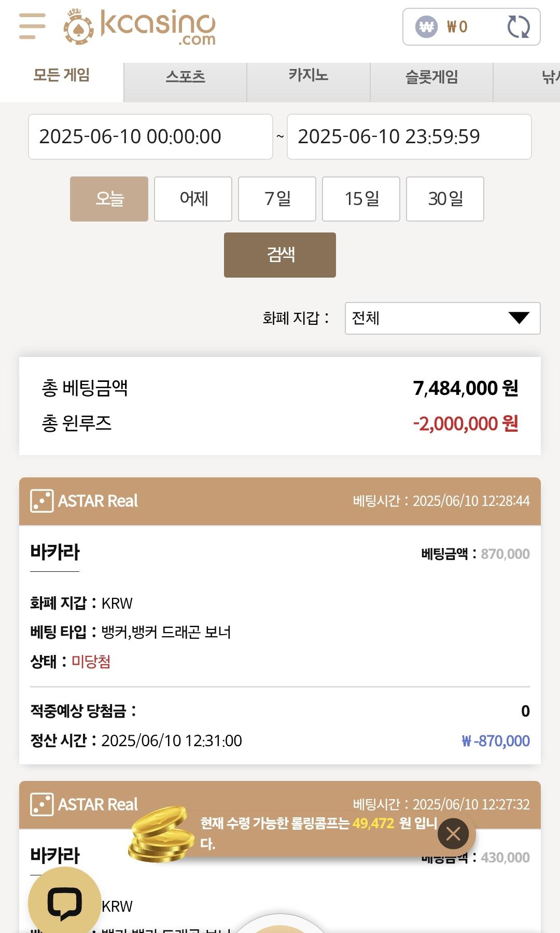Select the 오늘 date range
The image size is (560, 933).
click(109, 199)
